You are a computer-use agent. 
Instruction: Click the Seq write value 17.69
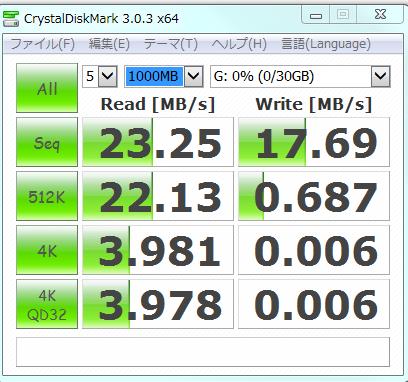tap(314, 142)
